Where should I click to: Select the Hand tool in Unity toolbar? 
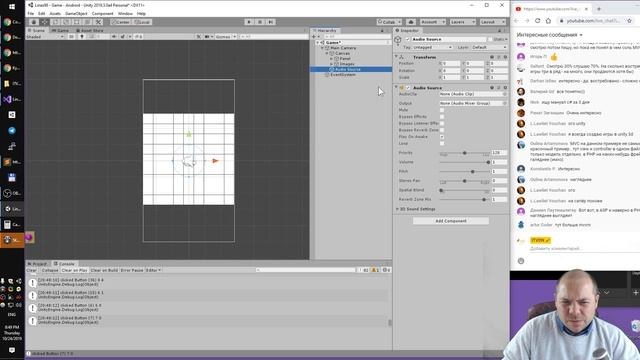point(34,22)
